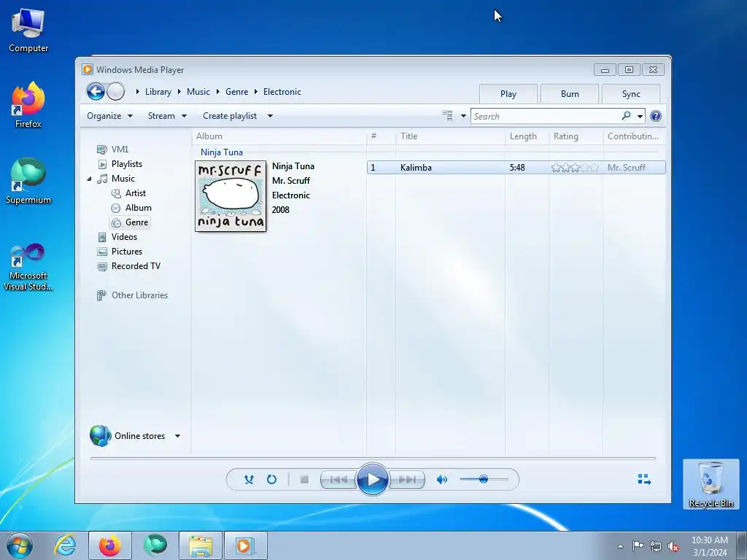Image resolution: width=747 pixels, height=560 pixels.
Task: Sort by the Contributing artist column header
Action: point(634,136)
